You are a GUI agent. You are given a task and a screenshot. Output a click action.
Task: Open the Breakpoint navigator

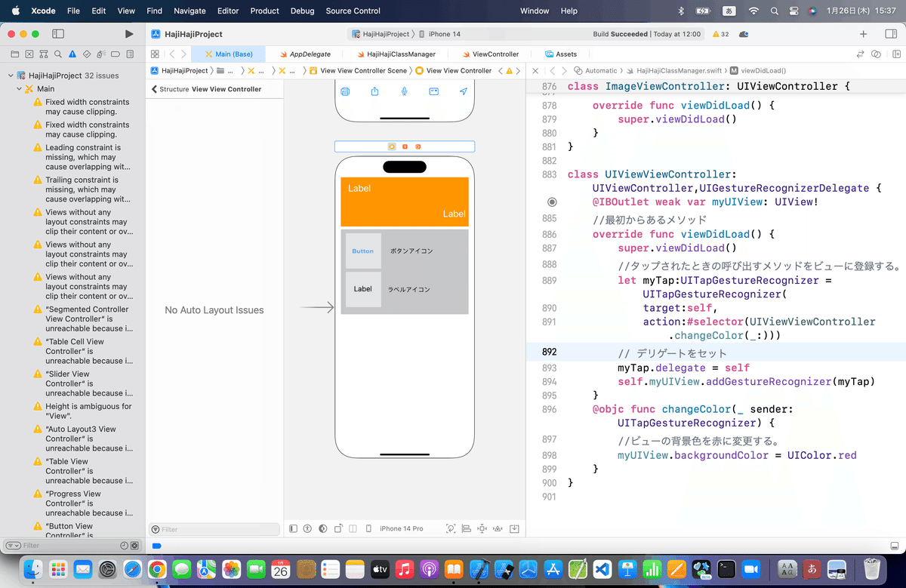coord(116,54)
